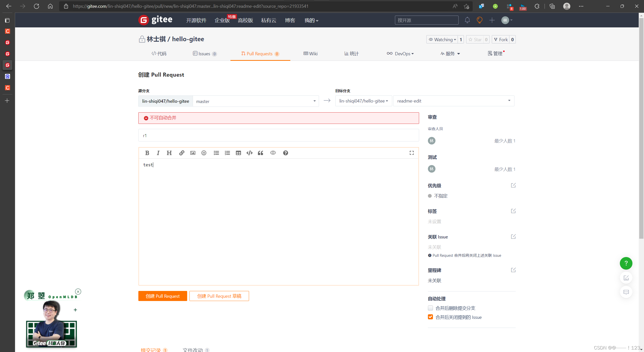Insert a table using the toolbar icon

238,153
